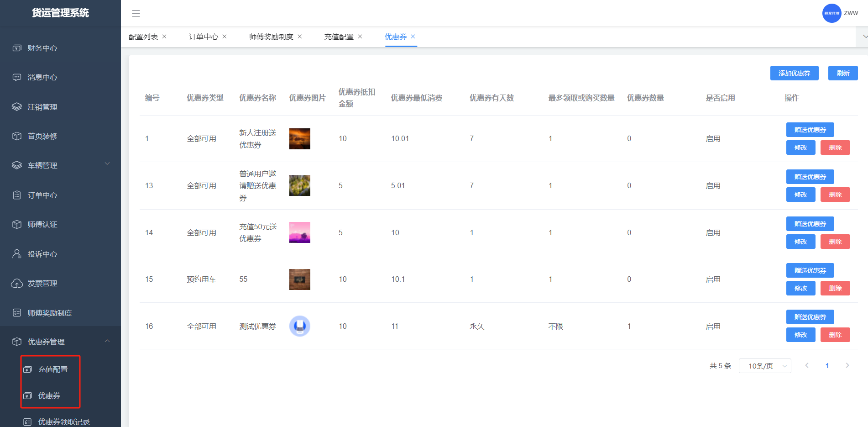Viewport: 868px width, 427px height.
Task: Open 消息中心 in the sidebar
Action: pos(42,77)
